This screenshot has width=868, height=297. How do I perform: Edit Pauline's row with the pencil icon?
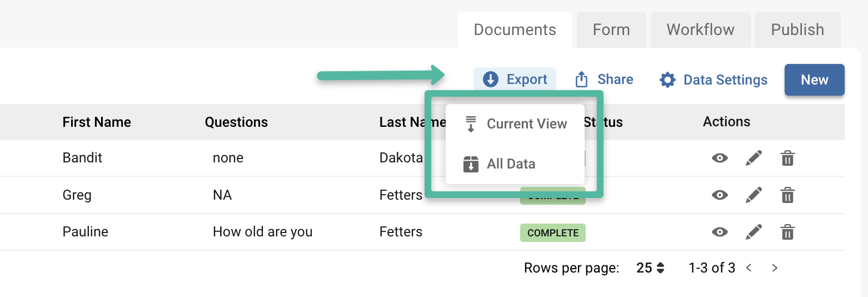tap(754, 232)
